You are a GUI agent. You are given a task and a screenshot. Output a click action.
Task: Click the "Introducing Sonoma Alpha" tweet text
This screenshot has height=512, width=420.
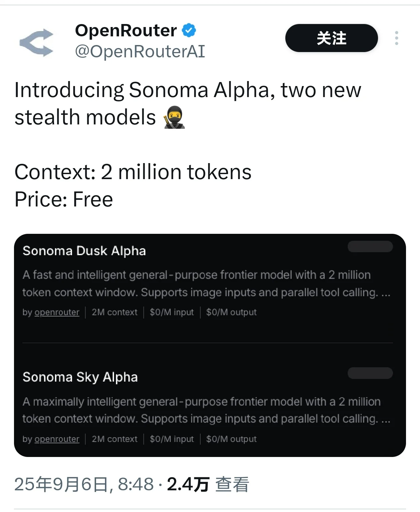tap(187, 90)
